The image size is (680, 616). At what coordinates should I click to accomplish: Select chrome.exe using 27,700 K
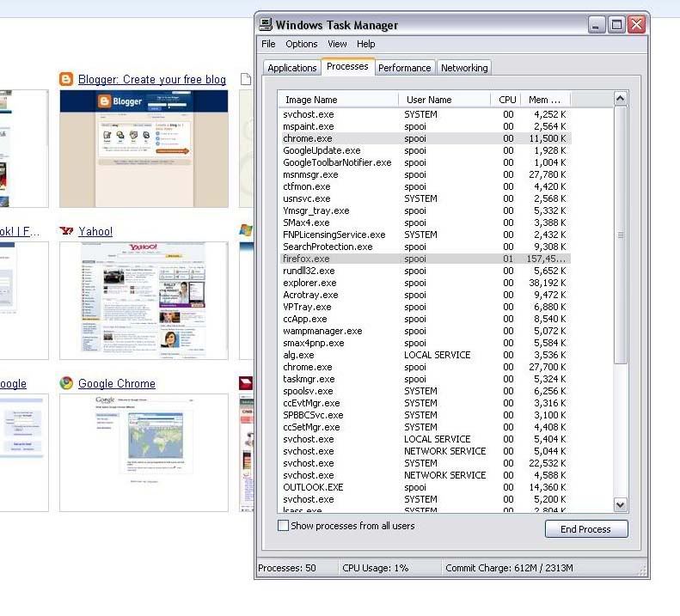[425, 367]
